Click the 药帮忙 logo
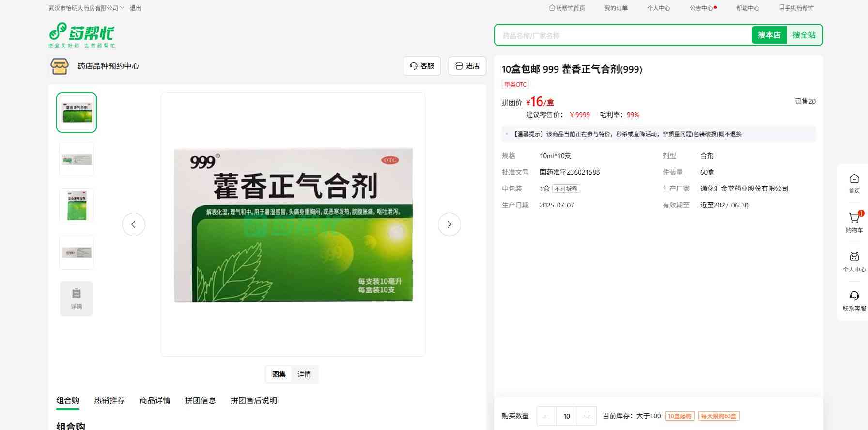 81,34
